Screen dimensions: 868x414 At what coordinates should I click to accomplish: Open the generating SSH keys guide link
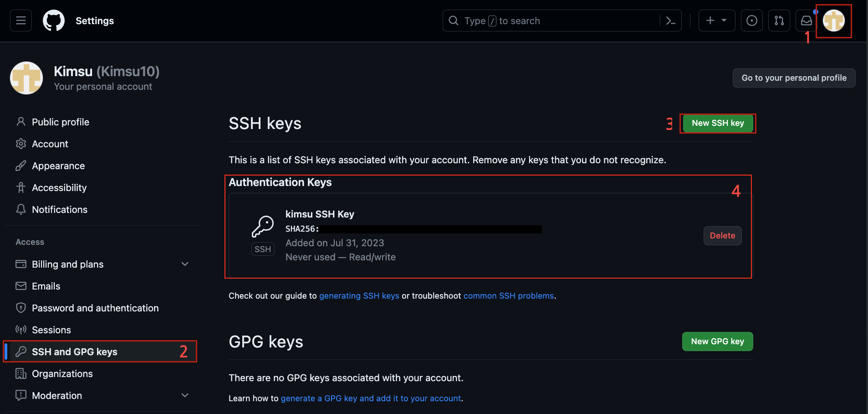click(359, 296)
